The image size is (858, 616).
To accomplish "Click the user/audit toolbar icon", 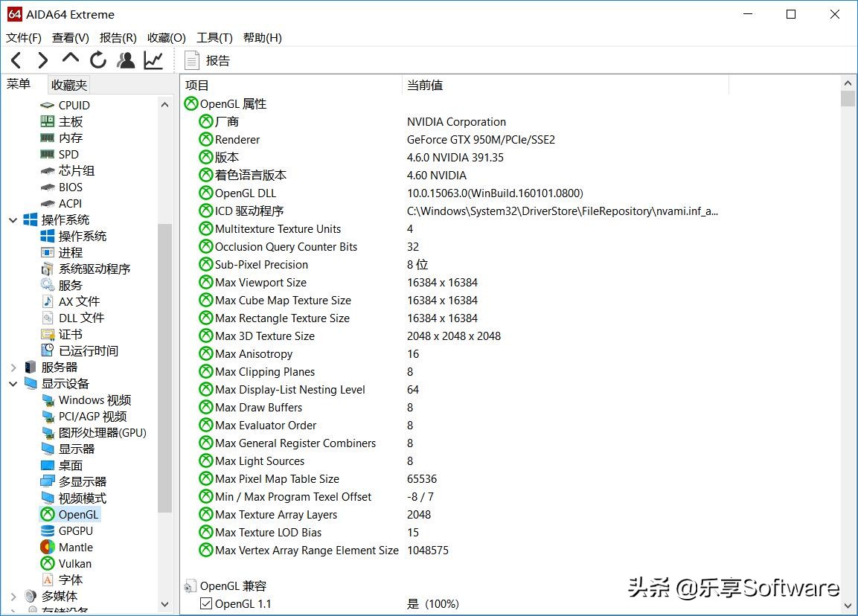I will (x=125, y=60).
